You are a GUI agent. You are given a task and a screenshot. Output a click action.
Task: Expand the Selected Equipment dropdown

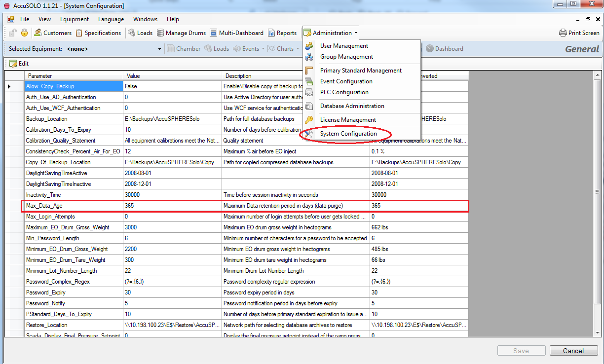[x=159, y=49]
